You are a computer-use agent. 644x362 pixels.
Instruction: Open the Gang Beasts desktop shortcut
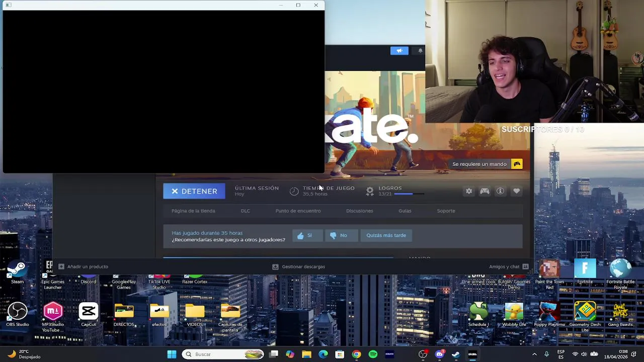pos(620,314)
